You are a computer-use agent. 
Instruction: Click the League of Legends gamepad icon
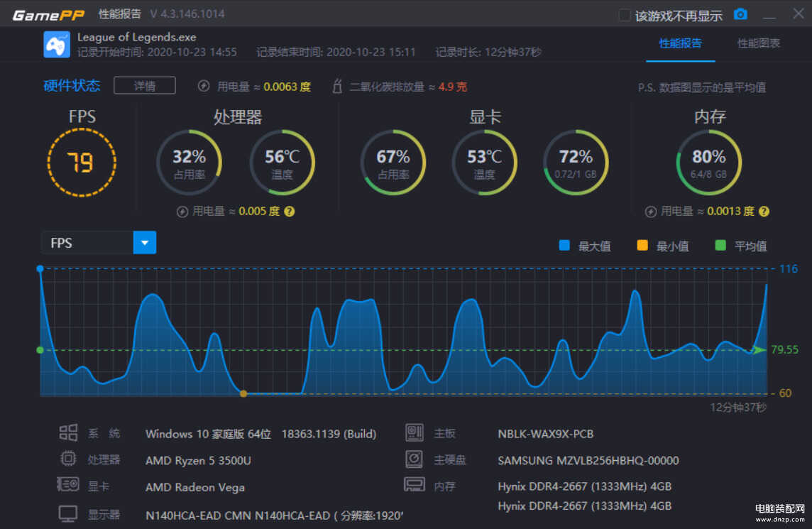pos(57,44)
